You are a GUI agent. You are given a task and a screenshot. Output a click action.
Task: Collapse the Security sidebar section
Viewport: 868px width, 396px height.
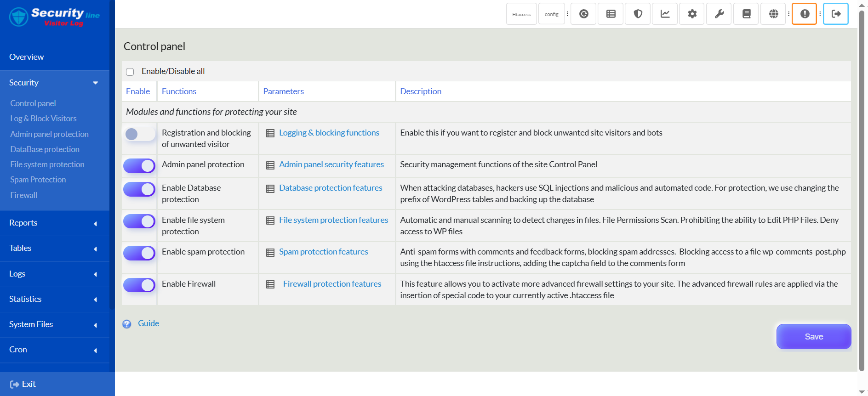54,83
